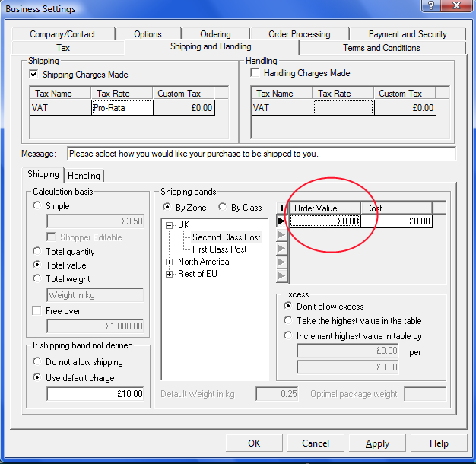Tick the Free over checkbox
The height and width of the screenshot is (464, 476).
[37, 311]
